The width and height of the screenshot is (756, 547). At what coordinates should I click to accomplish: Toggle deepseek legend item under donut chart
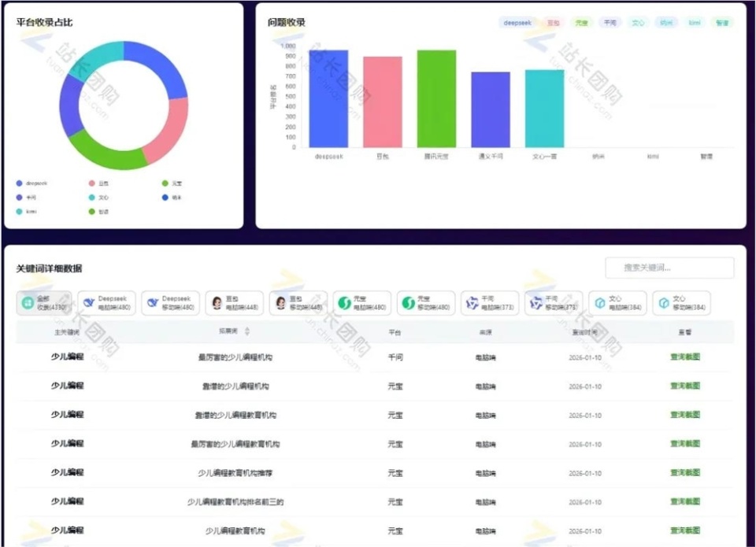click(31, 183)
